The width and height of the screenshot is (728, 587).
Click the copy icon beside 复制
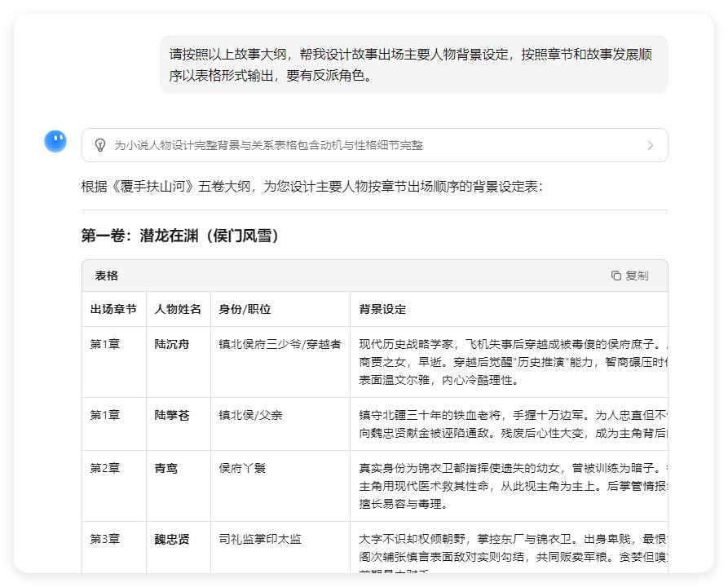point(616,275)
